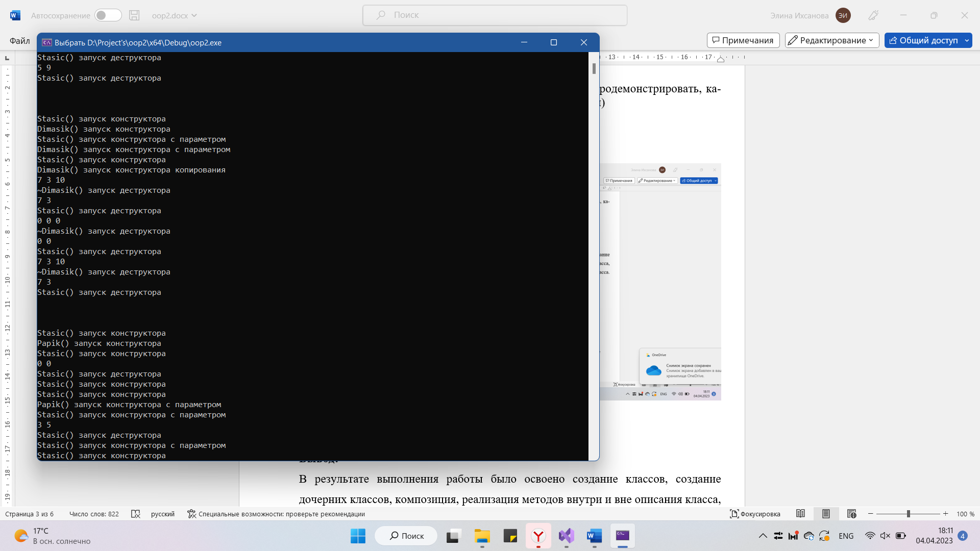Screen dimensions: 980x551
Task: Click the muted volume tray icon
Action: (x=886, y=536)
